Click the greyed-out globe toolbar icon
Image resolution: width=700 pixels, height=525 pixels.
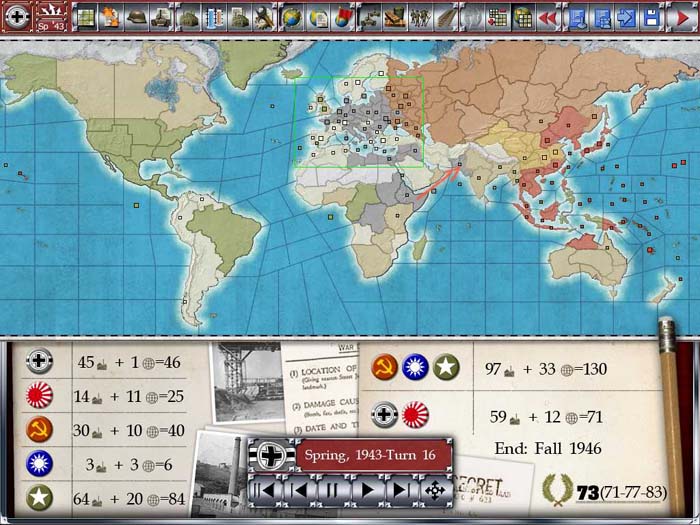[x=472, y=17]
